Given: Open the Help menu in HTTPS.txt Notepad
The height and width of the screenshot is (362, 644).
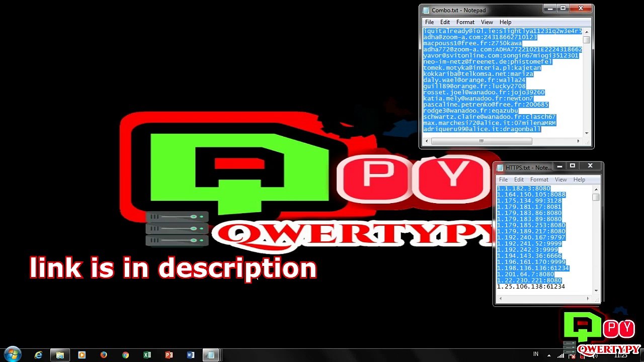Looking at the screenshot, I should (579, 179).
